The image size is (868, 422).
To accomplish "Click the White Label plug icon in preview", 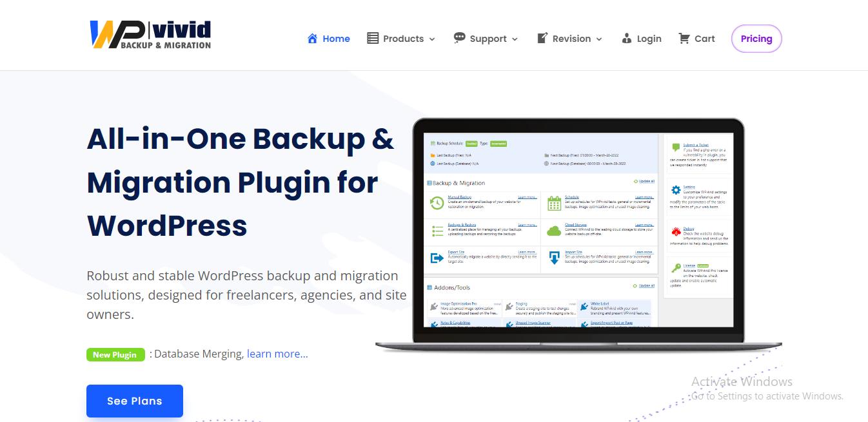I will pos(583,306).
